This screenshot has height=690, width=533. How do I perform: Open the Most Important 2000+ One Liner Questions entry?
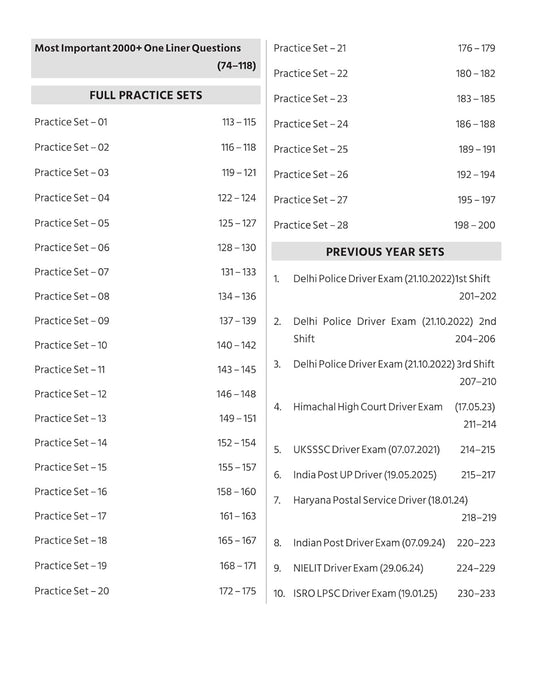coord(146,57)
